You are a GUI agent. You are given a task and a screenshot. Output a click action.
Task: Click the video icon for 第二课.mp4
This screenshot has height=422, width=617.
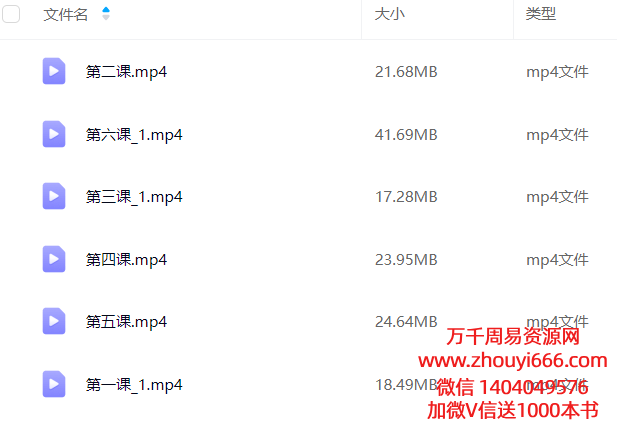pyautogui.click(x=54, y=71)
